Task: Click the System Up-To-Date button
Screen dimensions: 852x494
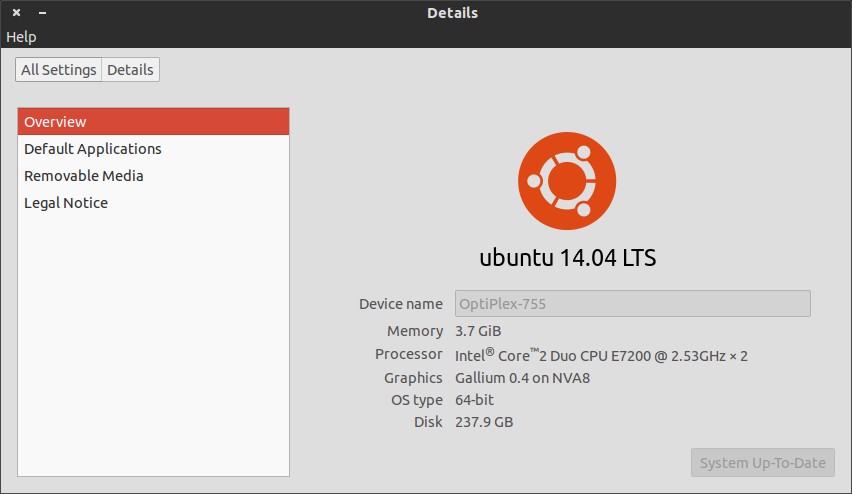Action: (x=762, y=462)
